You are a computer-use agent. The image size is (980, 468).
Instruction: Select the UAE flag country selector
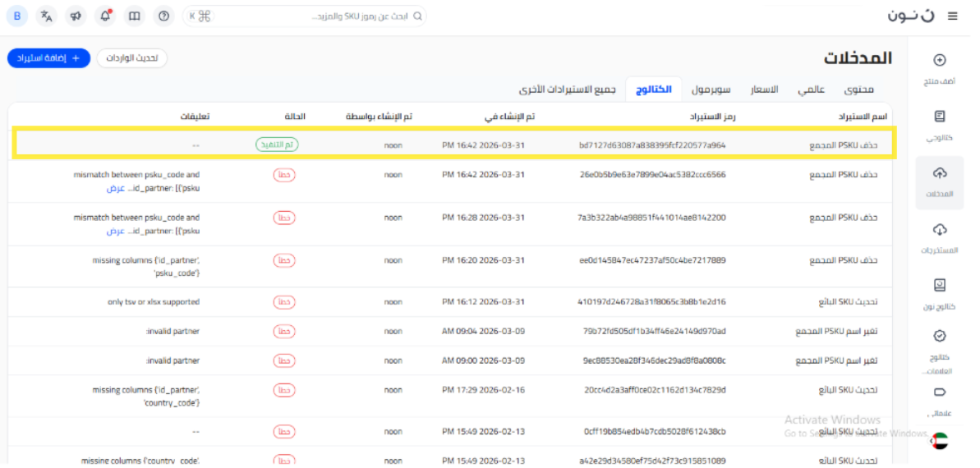940,441
